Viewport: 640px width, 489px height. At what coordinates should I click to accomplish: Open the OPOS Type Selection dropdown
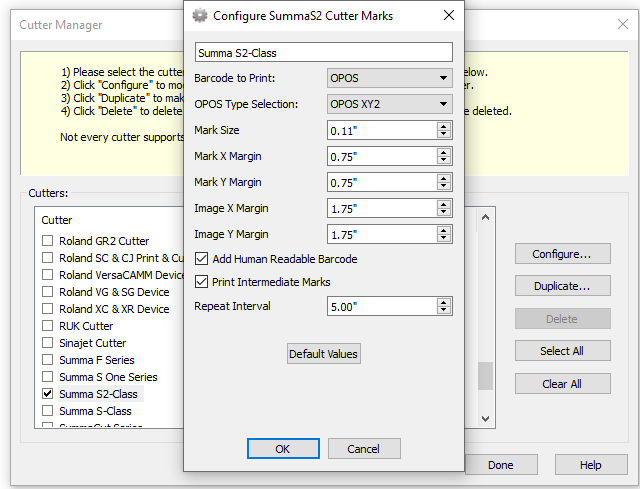pos(389,104)
